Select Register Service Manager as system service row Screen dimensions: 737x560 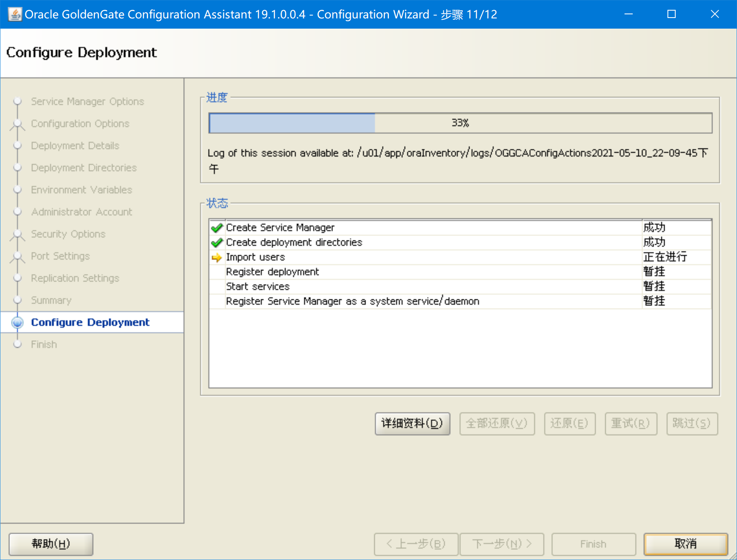coord(460,301)
